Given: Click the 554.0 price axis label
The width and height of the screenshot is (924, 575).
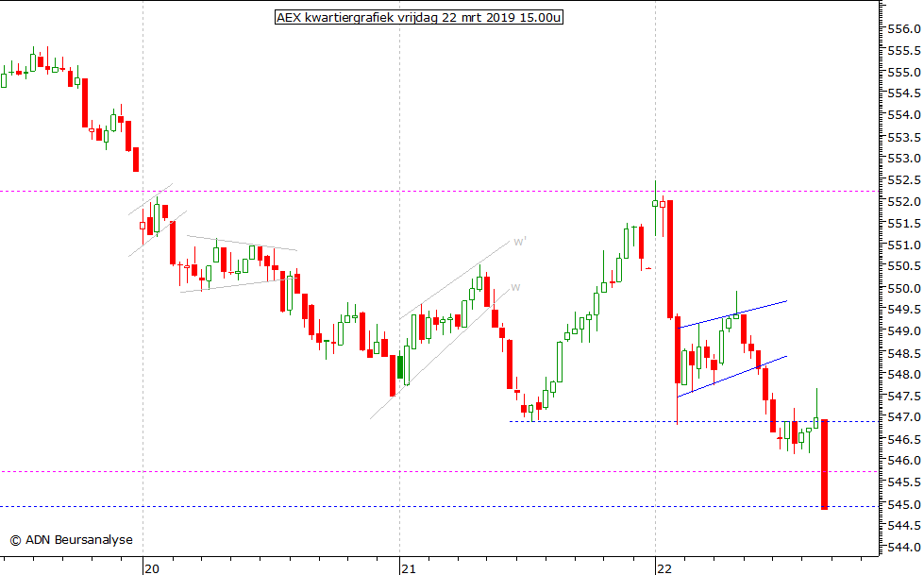Looking at the screenshot, I should click(x=904, y=115).
